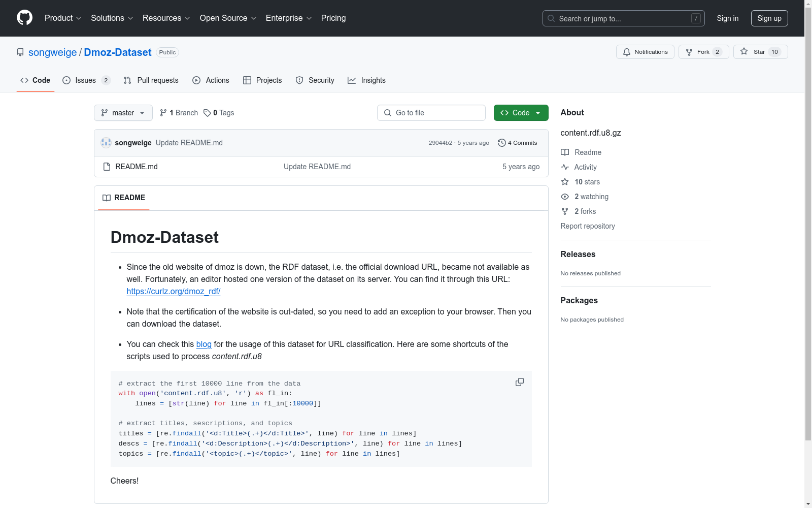The image size is (812, 508).
Task: Switch to the Projects tab
Action: pyautogui.click(x=262, y=80)
